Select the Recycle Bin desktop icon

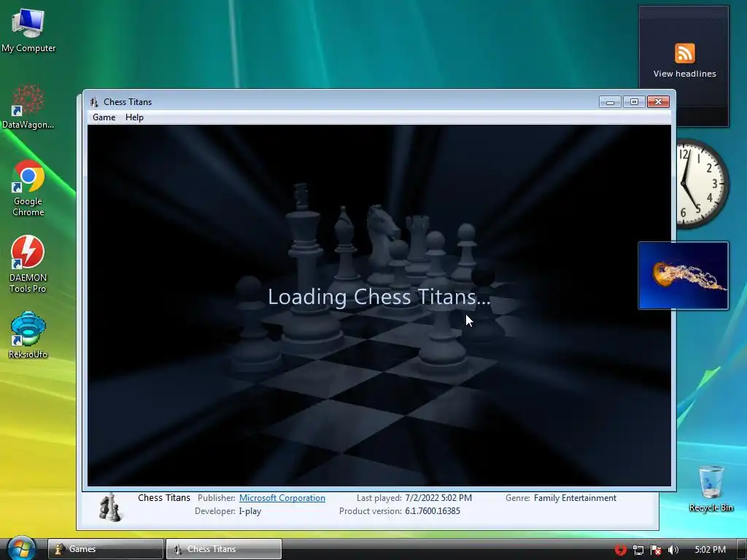(x=711, y=489)
